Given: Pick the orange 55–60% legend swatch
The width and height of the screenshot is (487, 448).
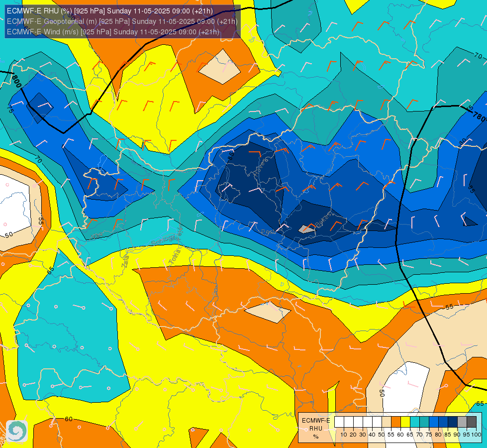Looking at the screenshot, I should click(x=396, y=422).
